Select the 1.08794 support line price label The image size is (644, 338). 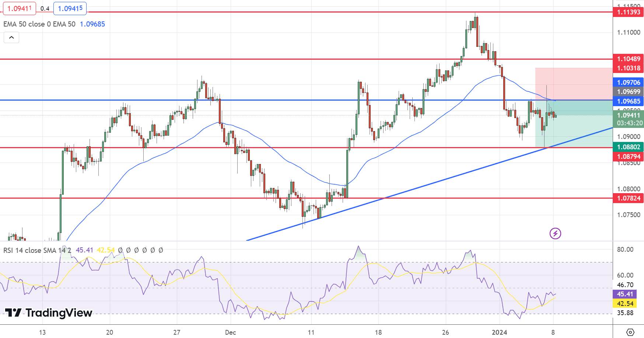[629, 157]
